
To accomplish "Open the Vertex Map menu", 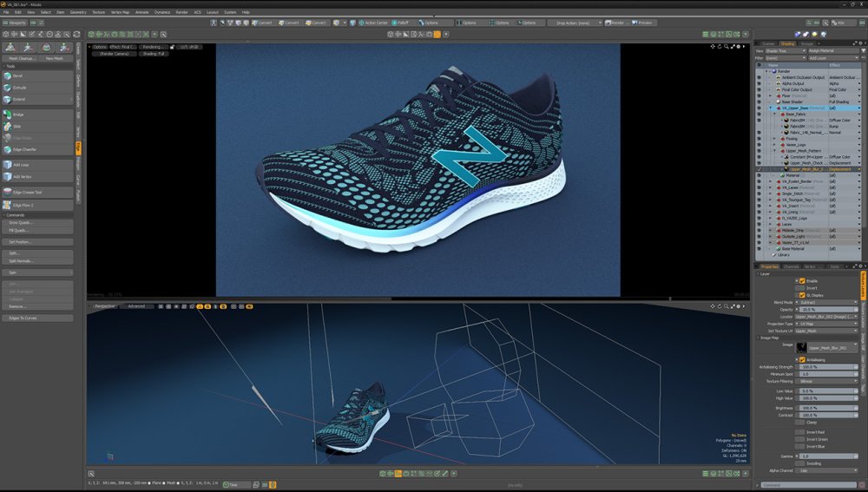I will point(120,12).
